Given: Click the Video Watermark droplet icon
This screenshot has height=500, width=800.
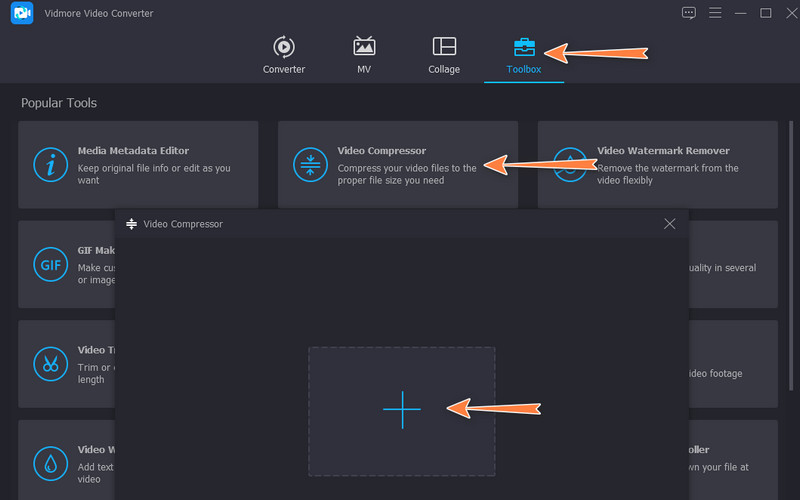Looking at the screenshot, I should pyautogui.click(x=48, y=462).
